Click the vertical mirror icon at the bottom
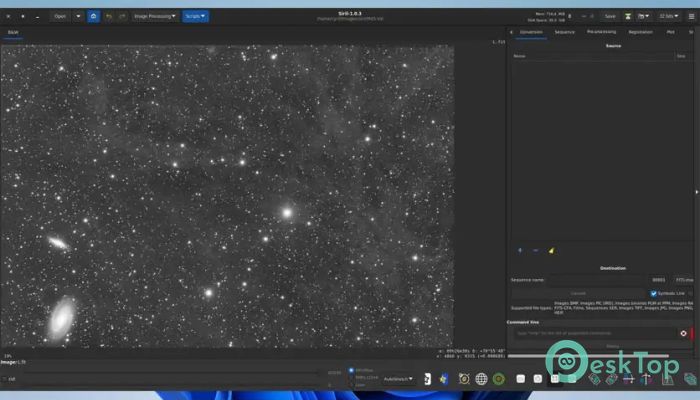This screenshot has height=400, width=700. [x=646, y=379]
